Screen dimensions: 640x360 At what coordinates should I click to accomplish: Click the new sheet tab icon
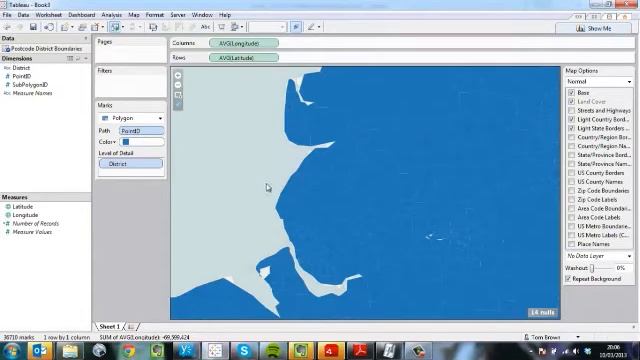tap(131, 327)
